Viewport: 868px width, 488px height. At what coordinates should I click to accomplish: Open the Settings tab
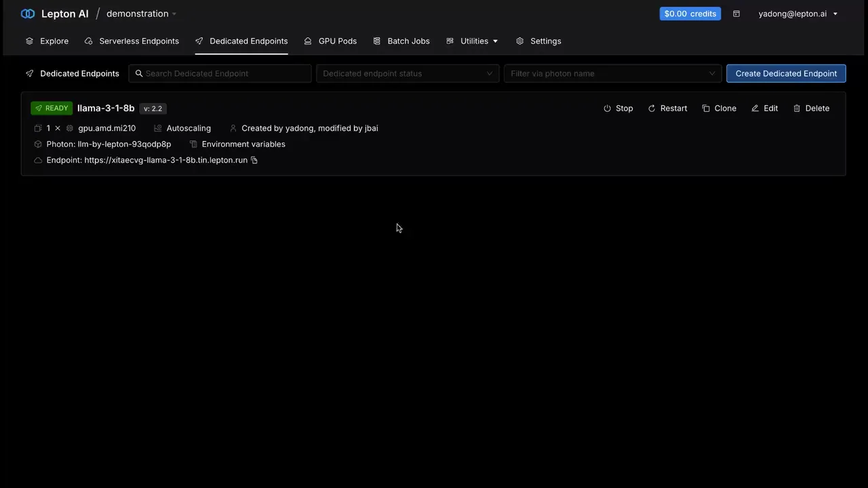point(538,41)
